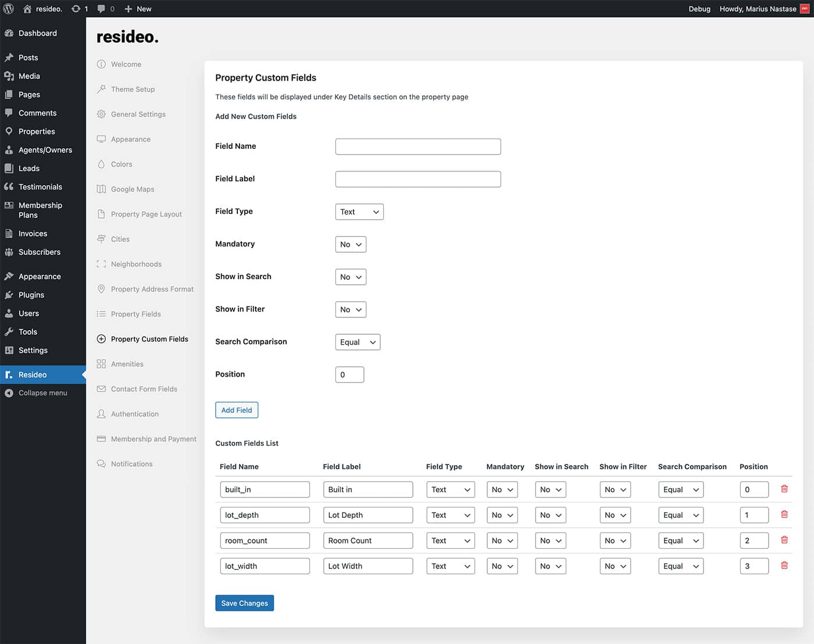This screenshot has height=644, width=814.
Task: Click user avatar next to Howdy greeting
Action: pos(805,9)
